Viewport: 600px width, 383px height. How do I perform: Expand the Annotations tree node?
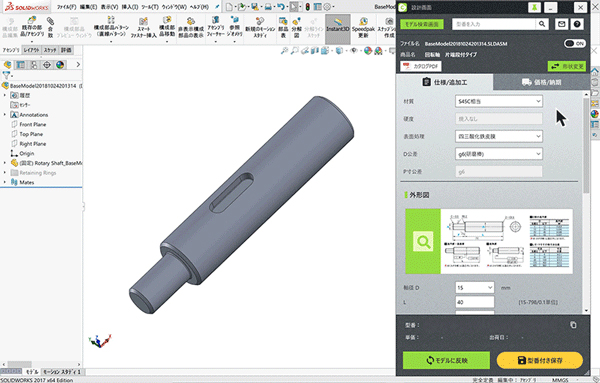(x=5, y=114)
